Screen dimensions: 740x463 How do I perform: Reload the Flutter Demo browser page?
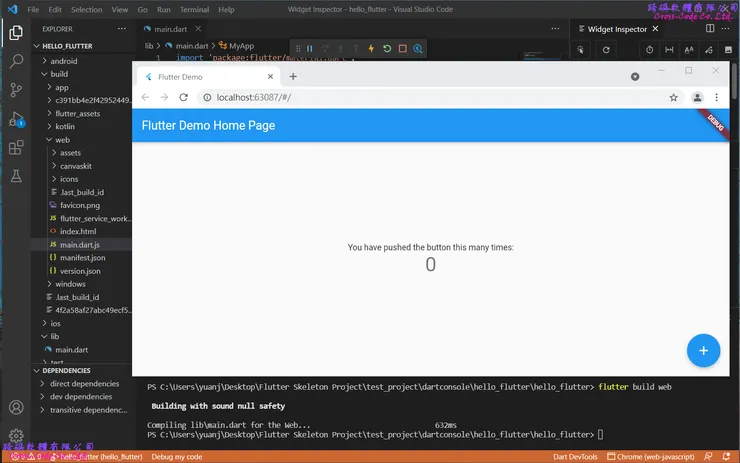pos(184,97)
